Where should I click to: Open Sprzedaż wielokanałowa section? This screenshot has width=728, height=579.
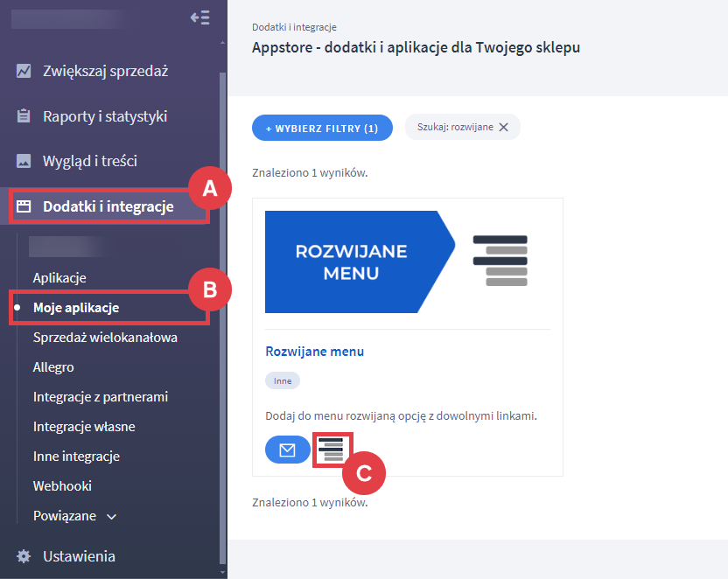pyautogui.click(x=105, y=338)
